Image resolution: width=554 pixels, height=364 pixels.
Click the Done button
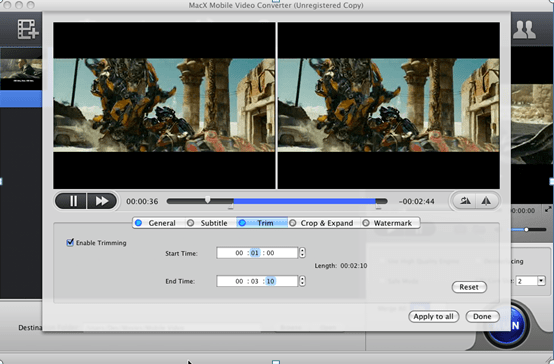[482, 316]
